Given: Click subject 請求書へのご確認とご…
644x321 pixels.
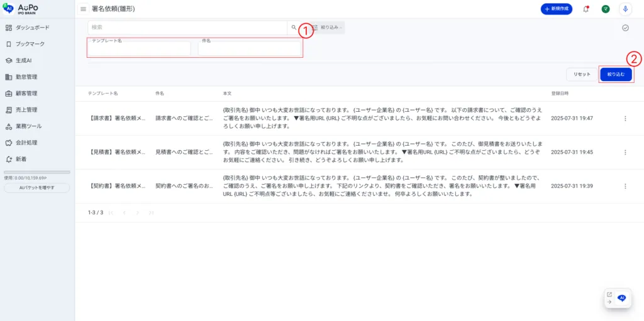Looking at the screenshot, I should coord(184,118).
